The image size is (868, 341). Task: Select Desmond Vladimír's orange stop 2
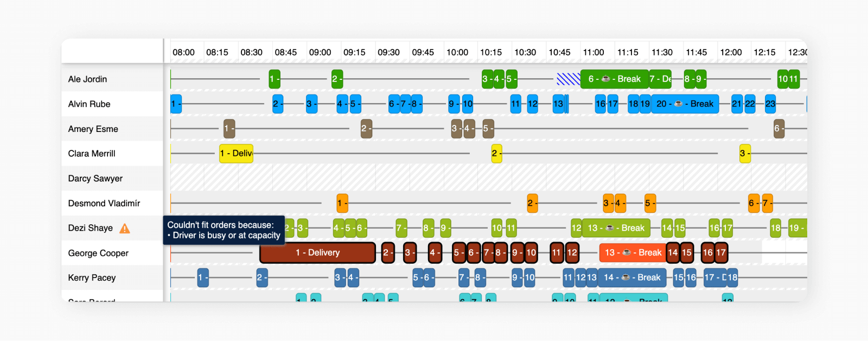[x=532, y=204]
